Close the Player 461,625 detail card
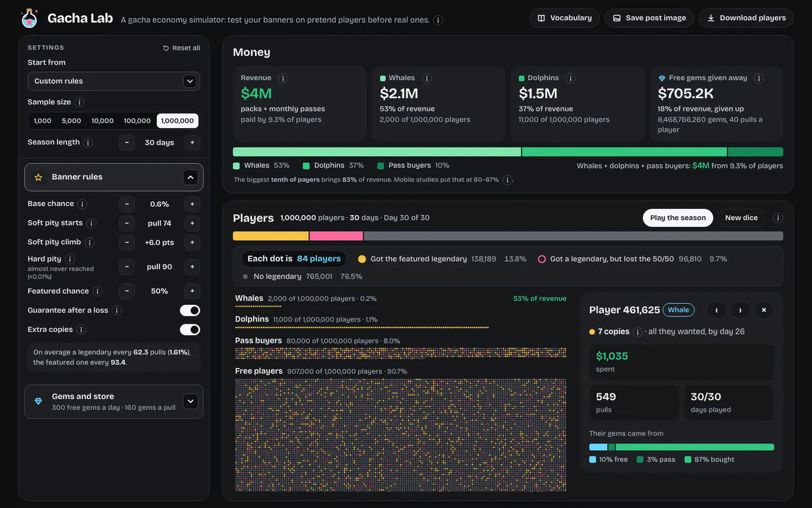 764,310
